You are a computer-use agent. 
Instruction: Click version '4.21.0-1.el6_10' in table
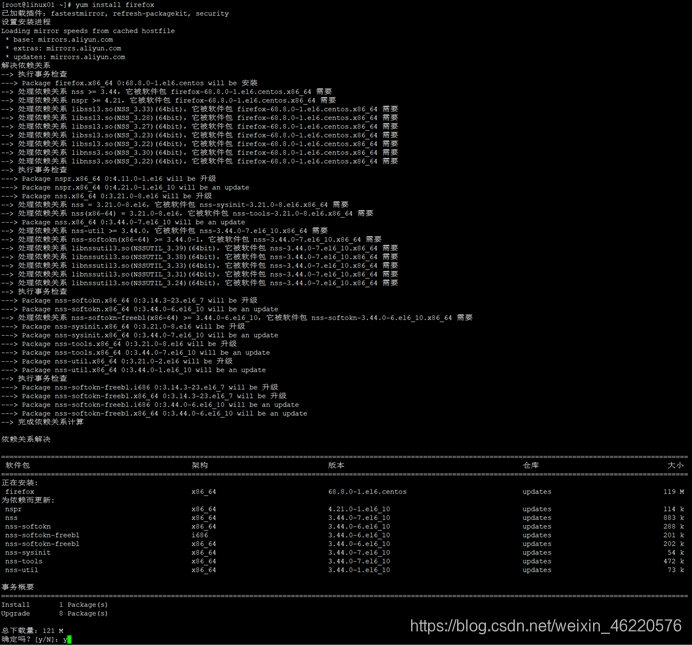tap(359, 509)
